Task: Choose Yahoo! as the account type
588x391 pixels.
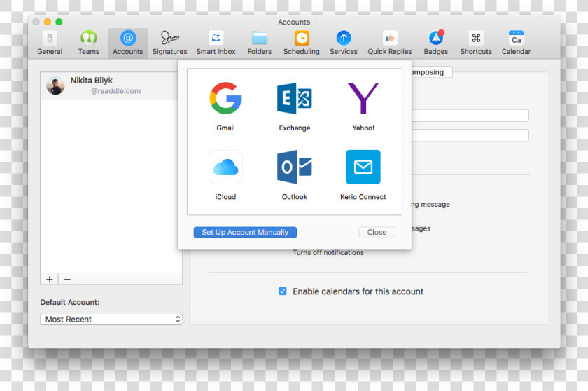Action: (x=363, y=107)
